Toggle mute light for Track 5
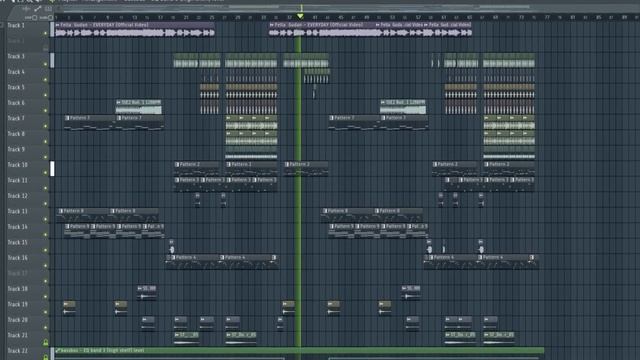This screenshot has height=360, width=640. 45,96
